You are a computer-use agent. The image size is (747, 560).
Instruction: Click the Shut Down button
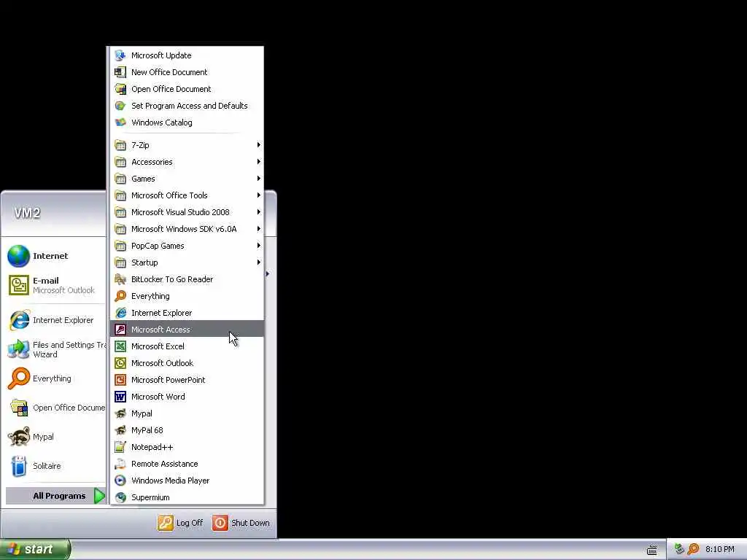(x=241, y=523)
